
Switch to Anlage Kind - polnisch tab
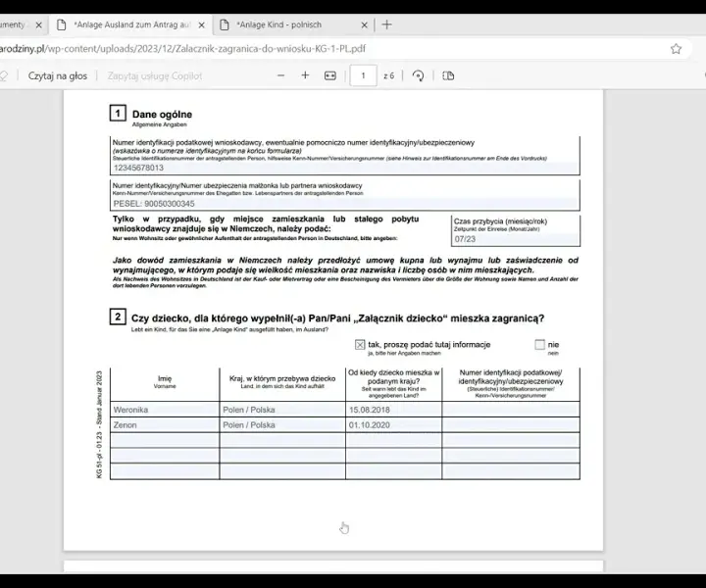(293, 24)
